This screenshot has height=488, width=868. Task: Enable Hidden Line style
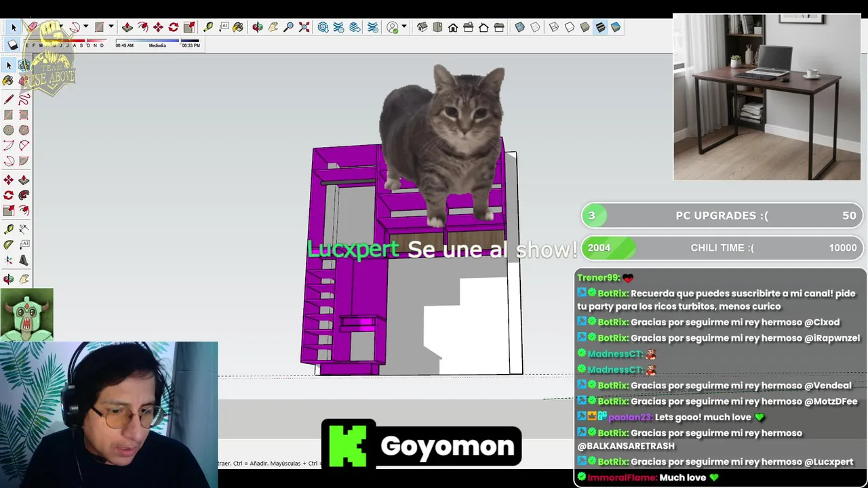570,27
